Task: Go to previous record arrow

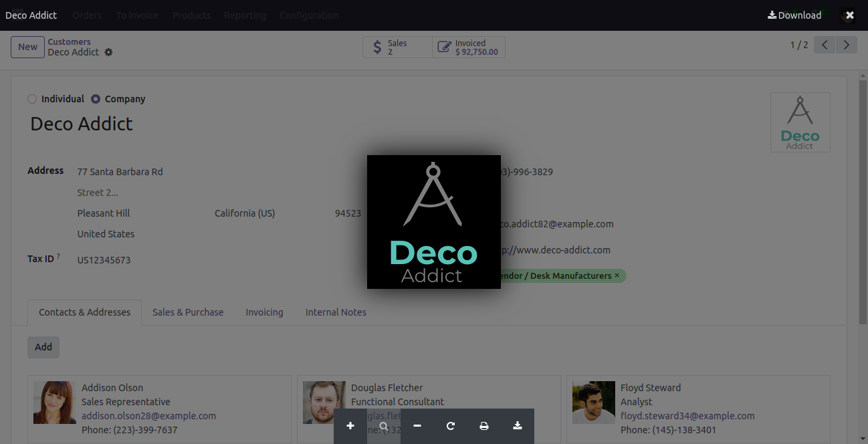Action: tap(825, 45)
